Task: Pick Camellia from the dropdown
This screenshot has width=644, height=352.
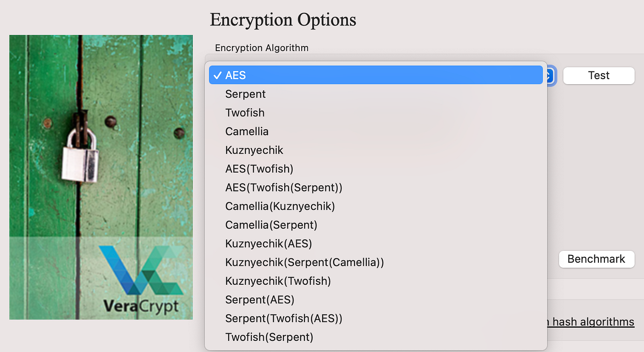Action: pos(247,131)
